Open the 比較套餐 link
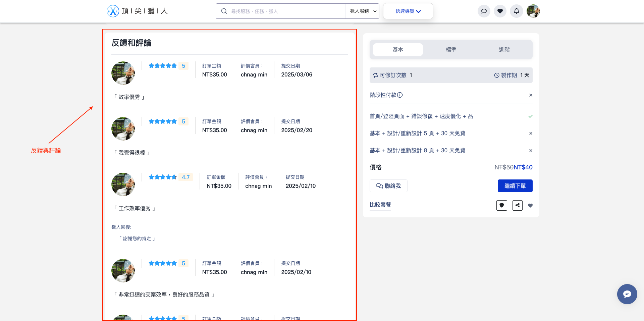 coord(380,205)
